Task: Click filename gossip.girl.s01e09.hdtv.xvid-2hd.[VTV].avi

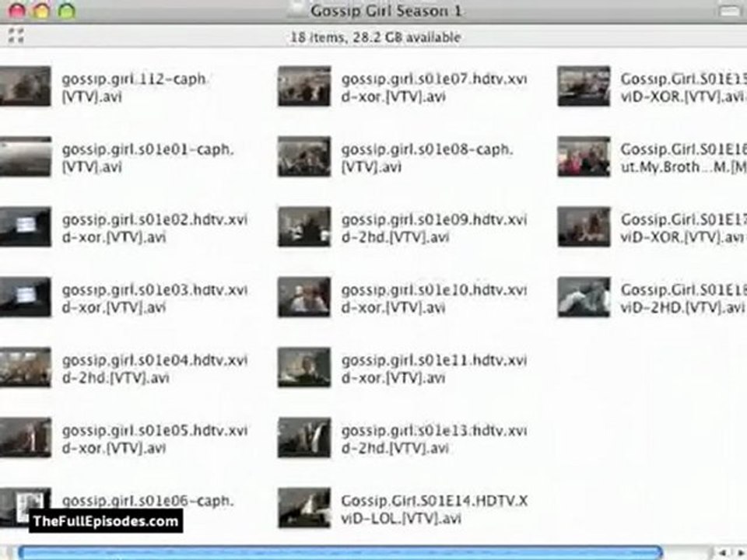Action: pyautogui.click(x=434, y=228)
